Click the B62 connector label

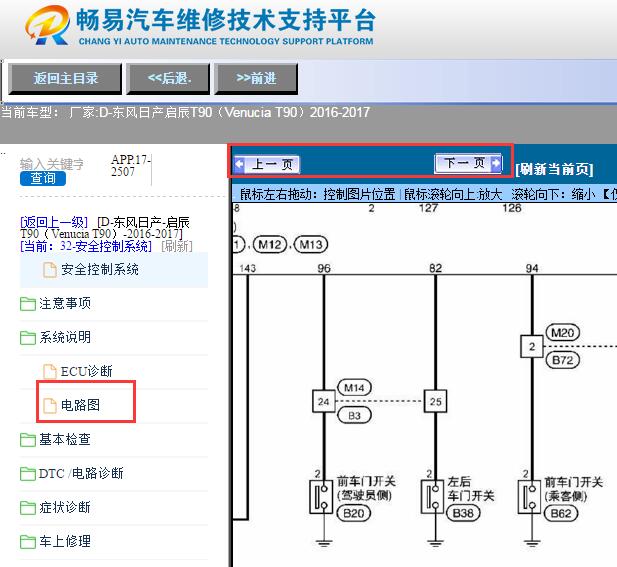560,513
